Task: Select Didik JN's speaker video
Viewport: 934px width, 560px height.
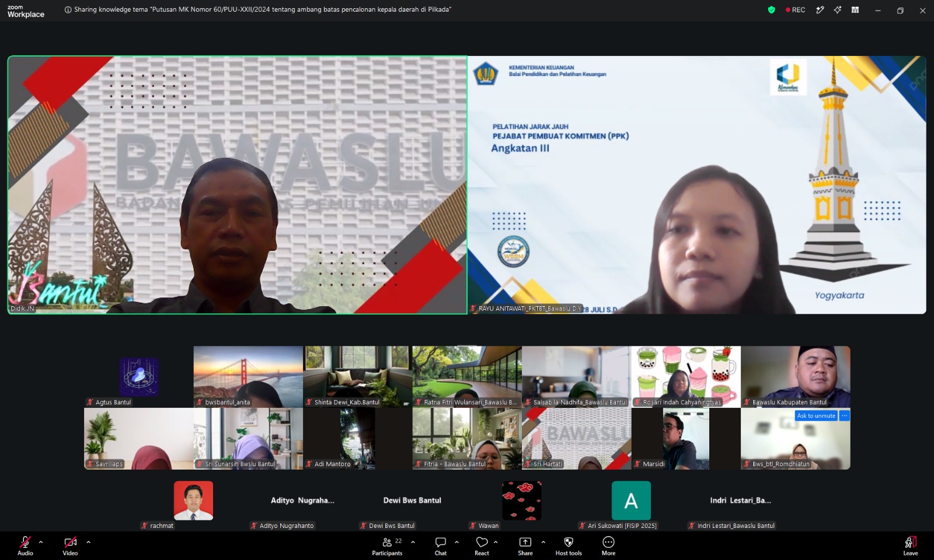Action: [x=238, y=185]
